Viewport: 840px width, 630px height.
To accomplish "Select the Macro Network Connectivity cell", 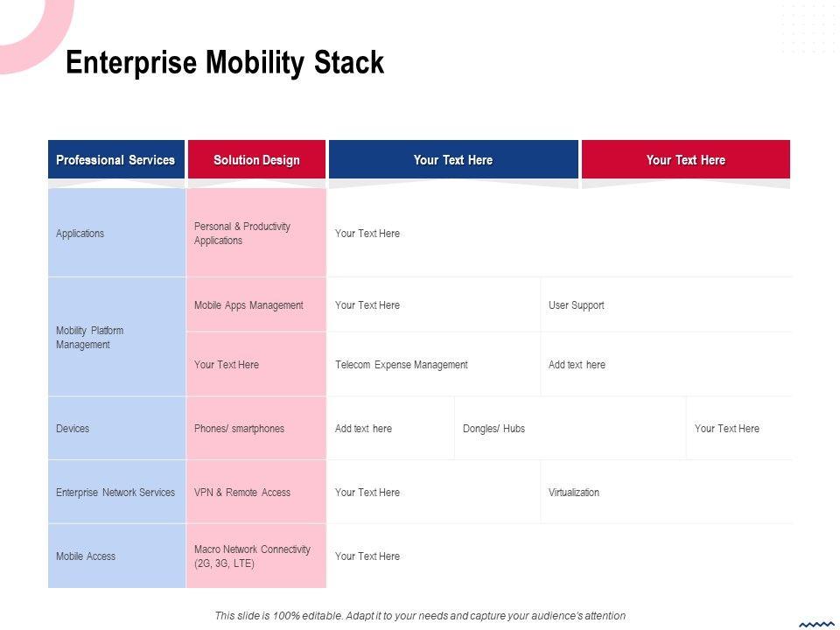I will [x=252, y=556].
